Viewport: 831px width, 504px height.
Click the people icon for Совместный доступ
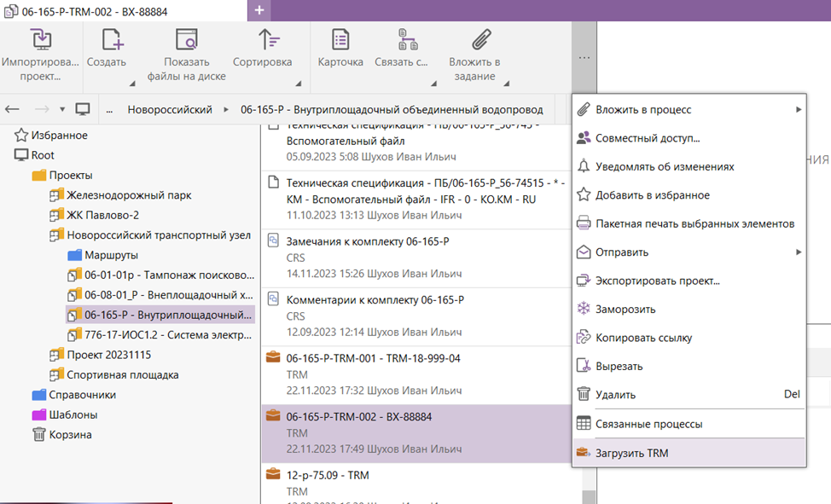tap(584, 138)
